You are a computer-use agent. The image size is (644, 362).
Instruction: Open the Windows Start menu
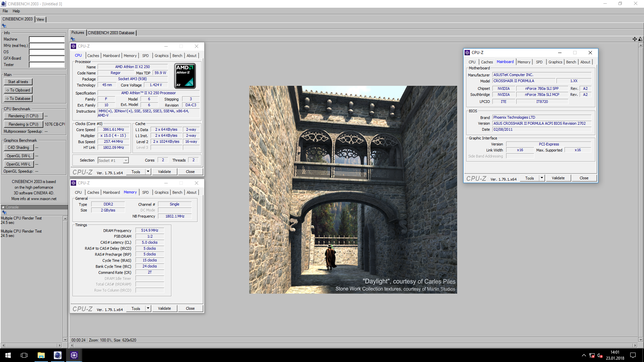[8, 355]
